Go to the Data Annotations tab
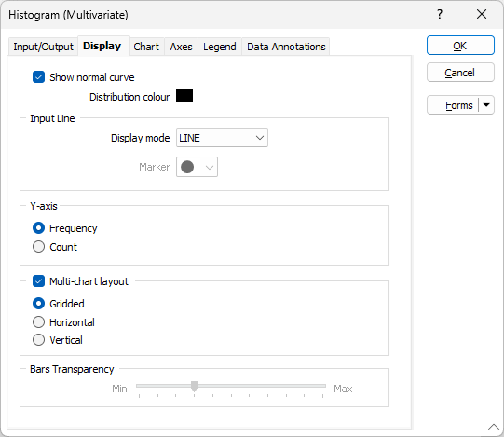This screenshot has height=437, width=504. (286, 47)
